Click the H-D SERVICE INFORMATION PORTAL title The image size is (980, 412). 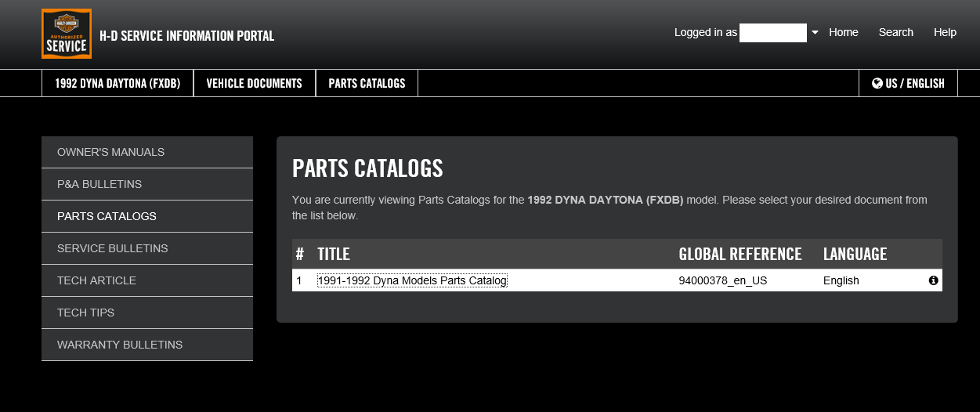186,36
